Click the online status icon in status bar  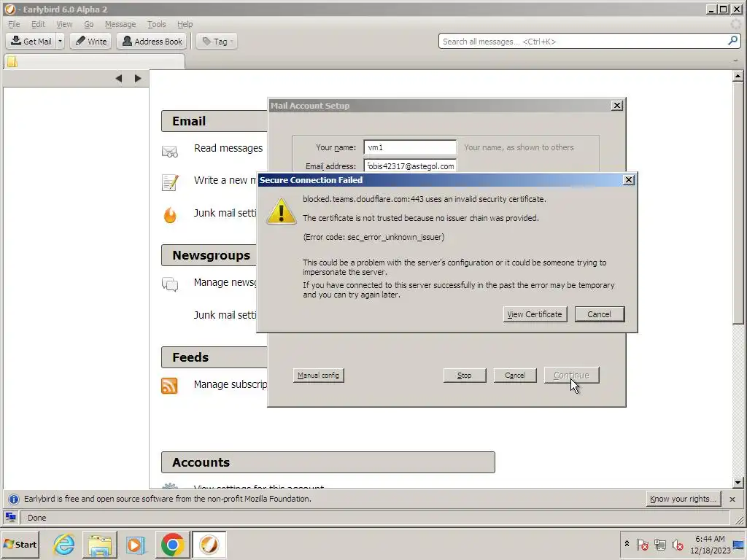(10, 517)
